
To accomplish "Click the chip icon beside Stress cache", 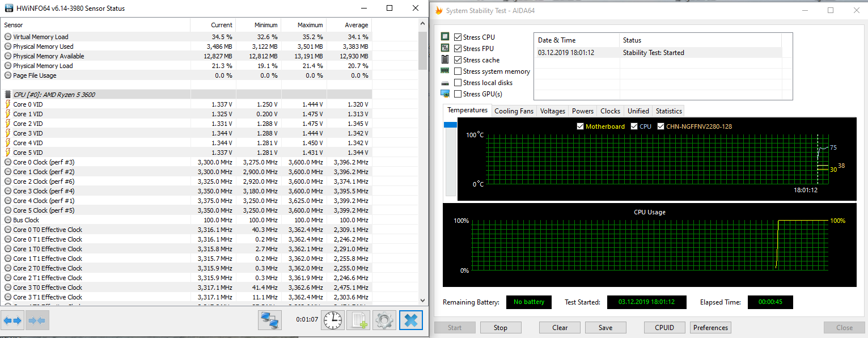I will 445,60.
